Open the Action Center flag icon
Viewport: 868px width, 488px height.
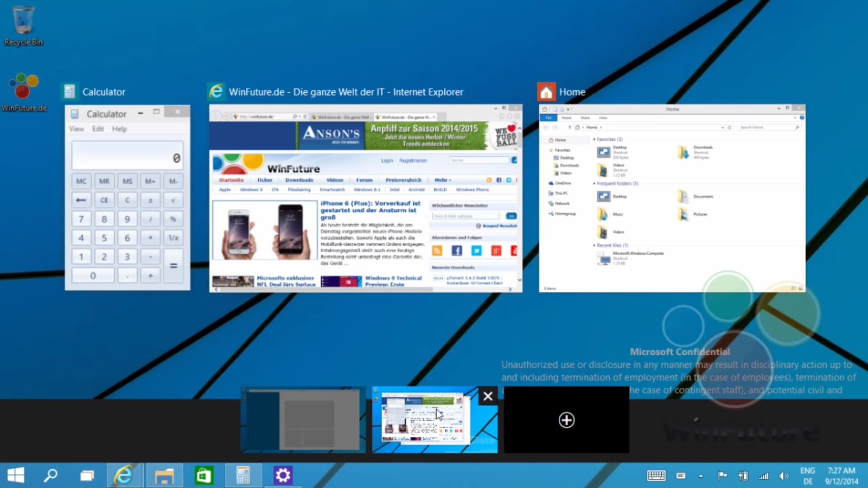point(722,476)
